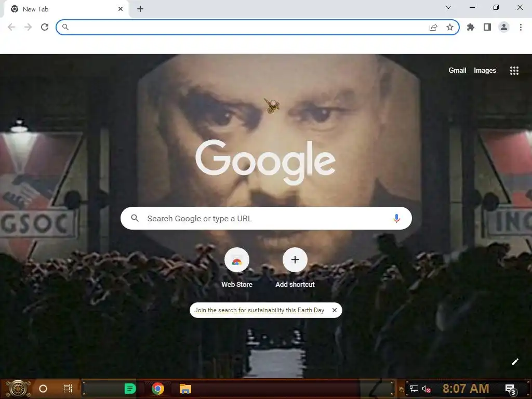Open the network status tray icon
The height and width of the screenshot is (399, 532).
pyautogui.click(x=414, y=389)
